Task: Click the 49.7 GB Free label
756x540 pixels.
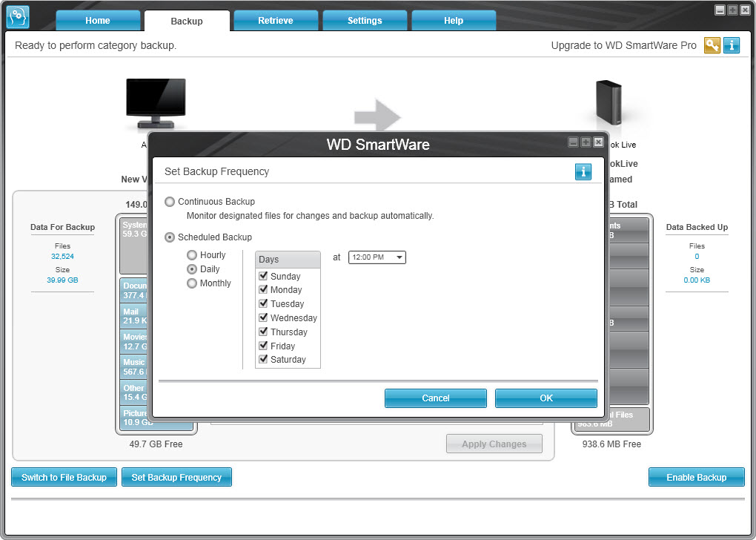Action: [156, 444]
